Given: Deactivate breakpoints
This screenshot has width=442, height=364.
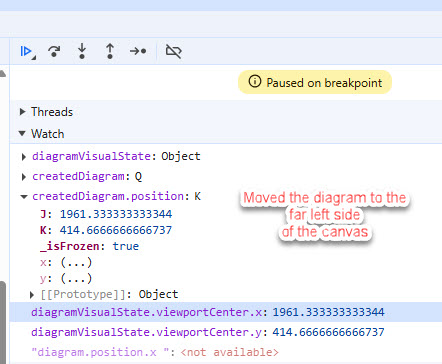Looking at the screenshot, I should tap(173, 51).
